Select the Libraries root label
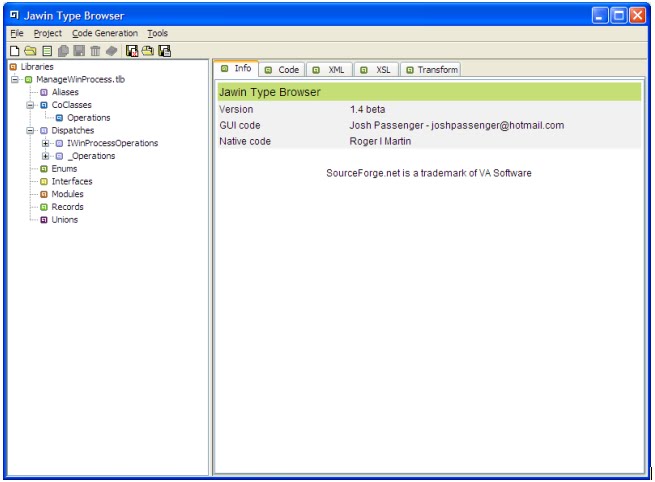655x482 pixels. coord(37,67)
